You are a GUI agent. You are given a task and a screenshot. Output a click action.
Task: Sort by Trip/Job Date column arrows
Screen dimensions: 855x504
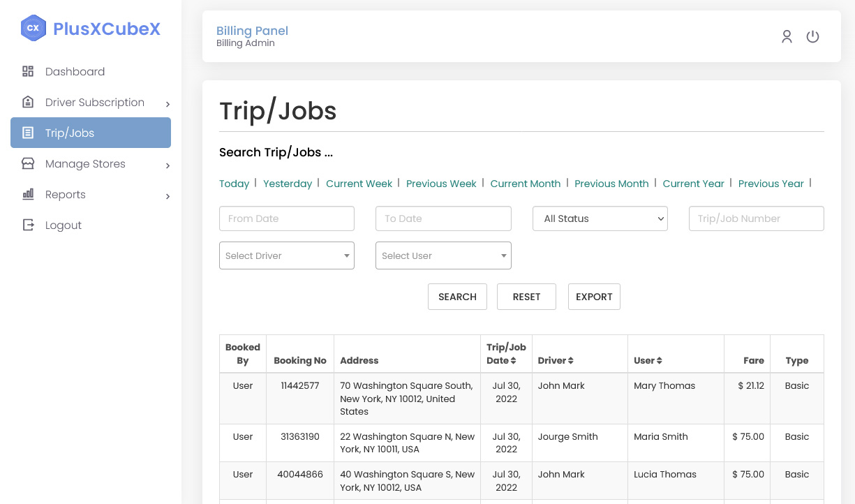tap(513, 361)
